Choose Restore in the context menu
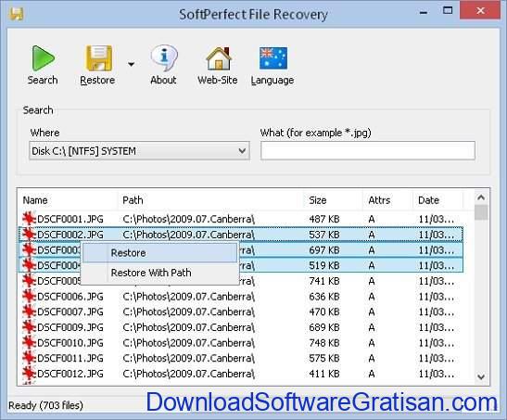The width and height of the screenshot is (507, 420). tap(159, 253)
